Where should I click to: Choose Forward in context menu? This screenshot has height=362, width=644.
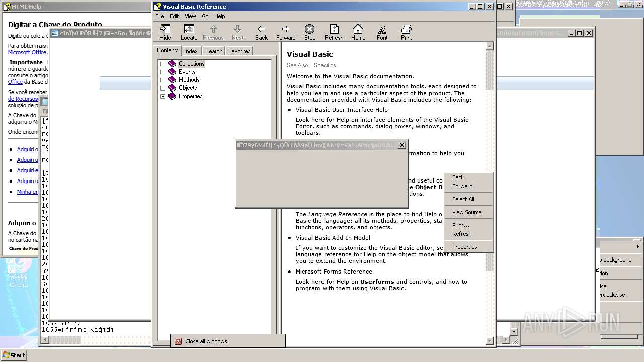coord(468,186)
